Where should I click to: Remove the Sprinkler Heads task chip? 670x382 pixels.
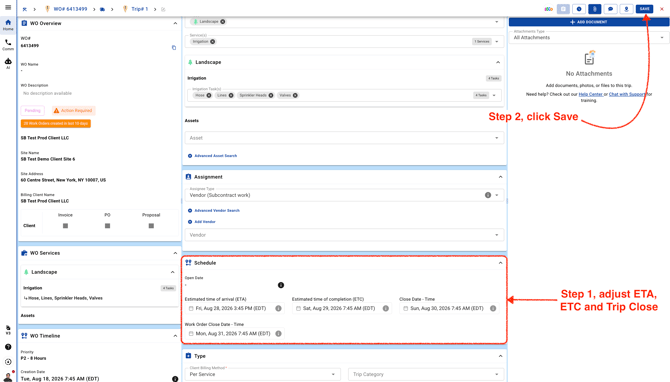tap(271, 95)
